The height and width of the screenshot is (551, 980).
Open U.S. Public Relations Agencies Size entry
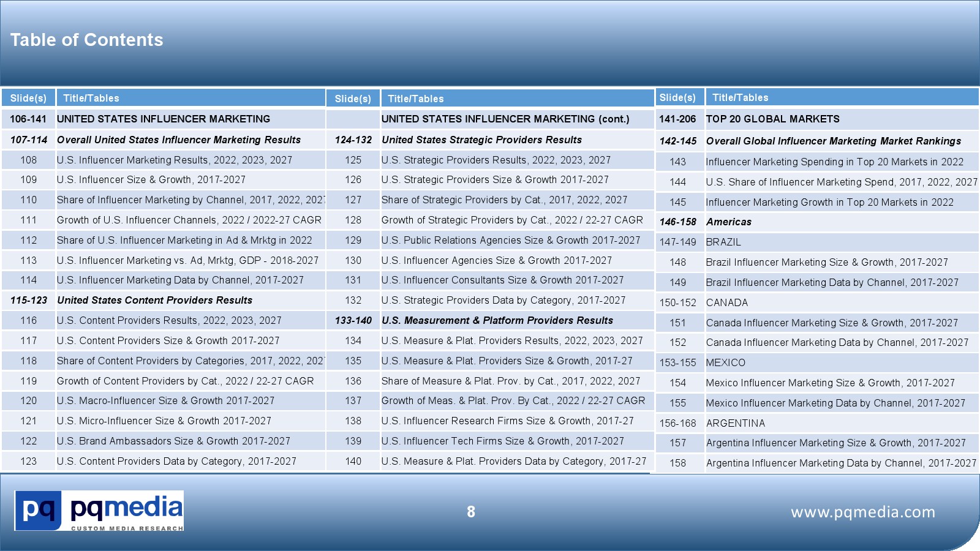(x=510, y=240)
